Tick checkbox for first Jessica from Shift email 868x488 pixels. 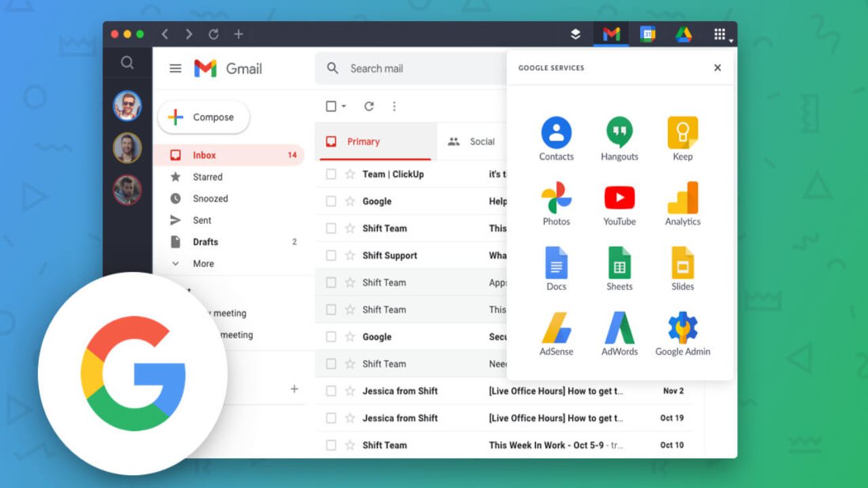[331, 391]
